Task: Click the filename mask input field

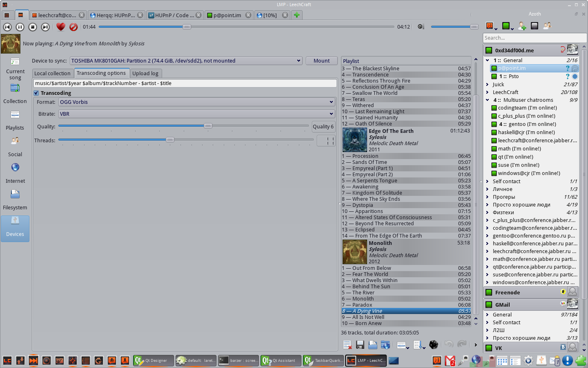Action: [185, 83]
